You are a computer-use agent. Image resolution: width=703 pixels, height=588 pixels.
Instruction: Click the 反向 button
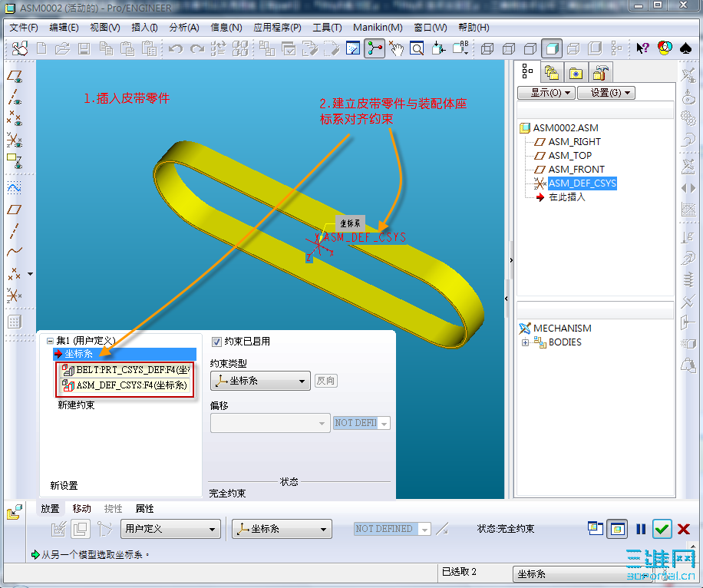(326, 381)
